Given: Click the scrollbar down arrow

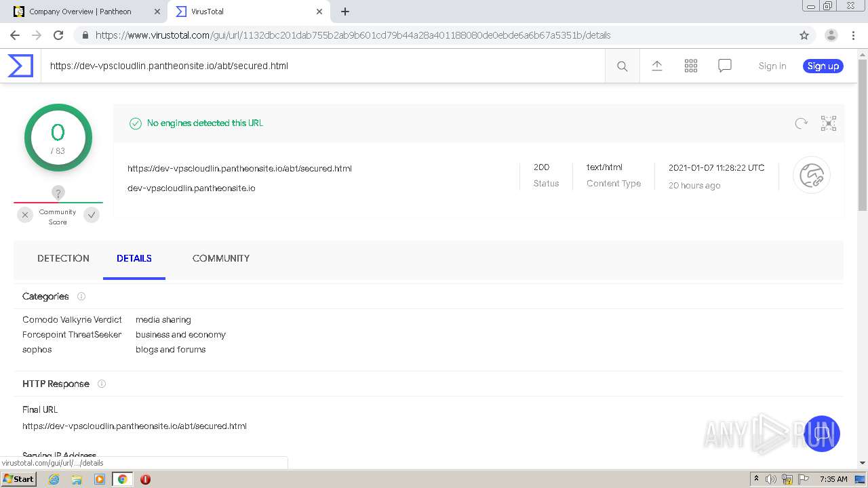Looking at the screenshot, I should tap(863, 463).
